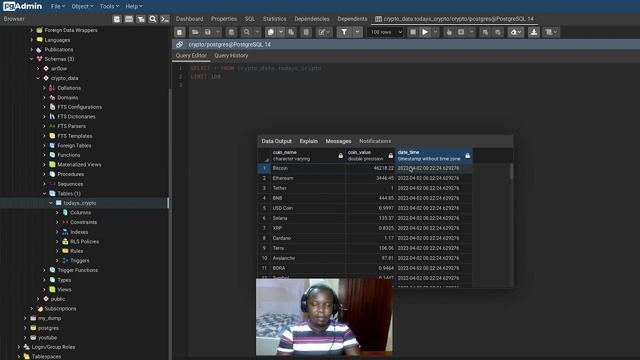640x360 pixels.
Task: Click the View Data table icon in Browser panel
Action: pos(129,19)
